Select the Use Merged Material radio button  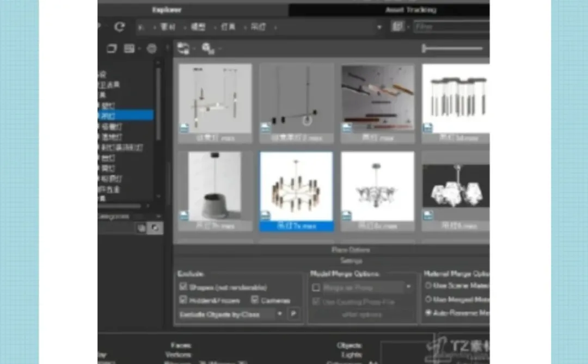(428, 299)
